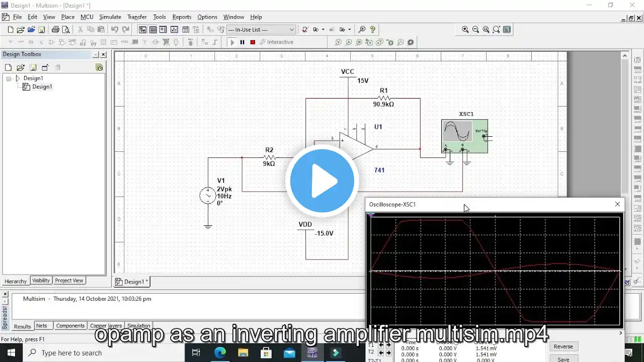Print the circuit using the printer icon
The height and width of the screenshot is (362, 644).
tap(55, 30)
